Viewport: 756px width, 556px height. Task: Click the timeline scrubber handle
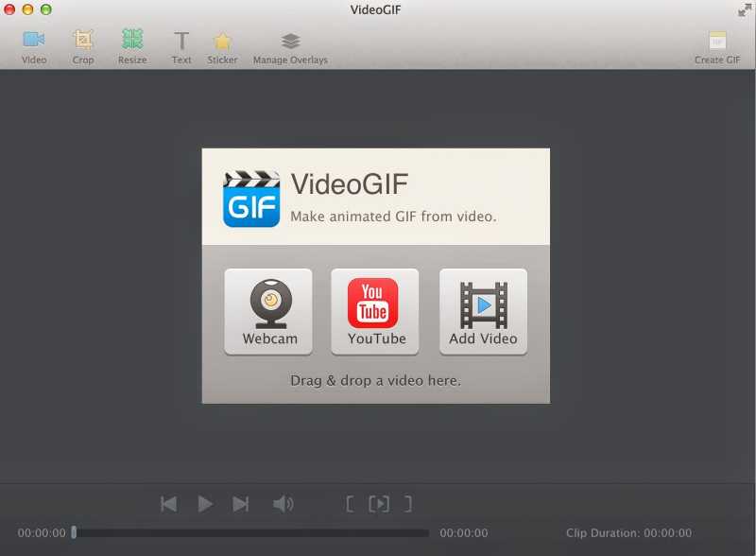[x=73, y=532]
